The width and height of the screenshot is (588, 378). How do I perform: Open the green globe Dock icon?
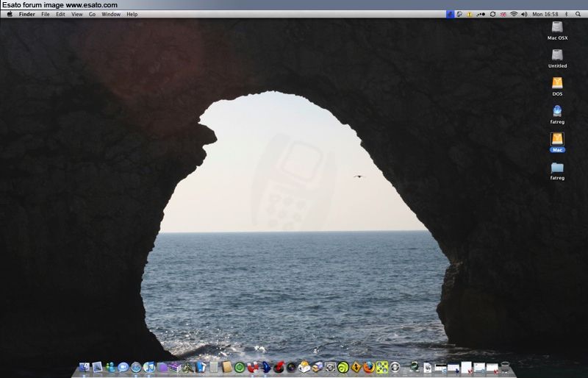point(414,367)
